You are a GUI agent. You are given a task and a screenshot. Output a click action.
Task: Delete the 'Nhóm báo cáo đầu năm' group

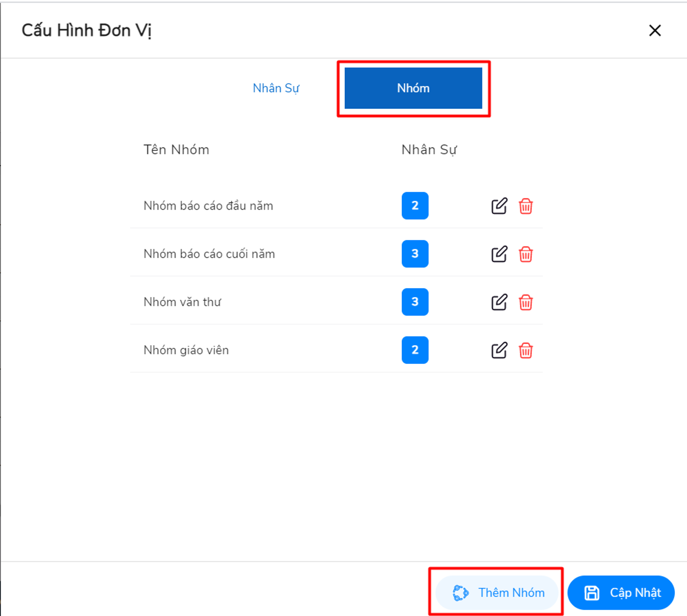[526, 206]
